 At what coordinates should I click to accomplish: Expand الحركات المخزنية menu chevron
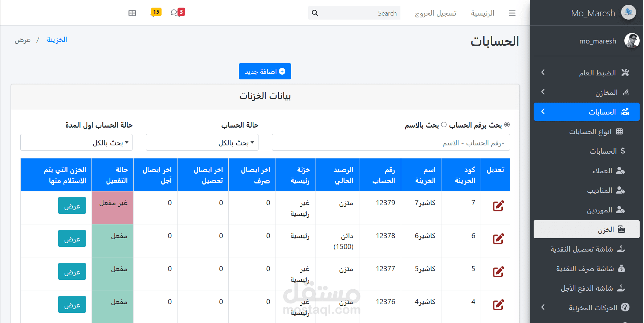coord(543,307)
